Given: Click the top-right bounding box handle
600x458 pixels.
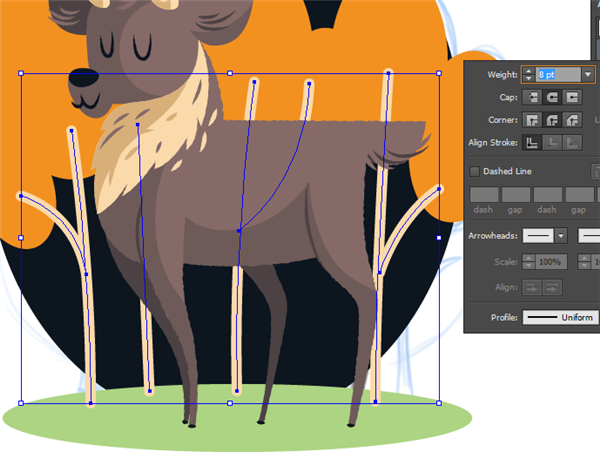Looking at the screenshot, I should [x=439, y=73].
